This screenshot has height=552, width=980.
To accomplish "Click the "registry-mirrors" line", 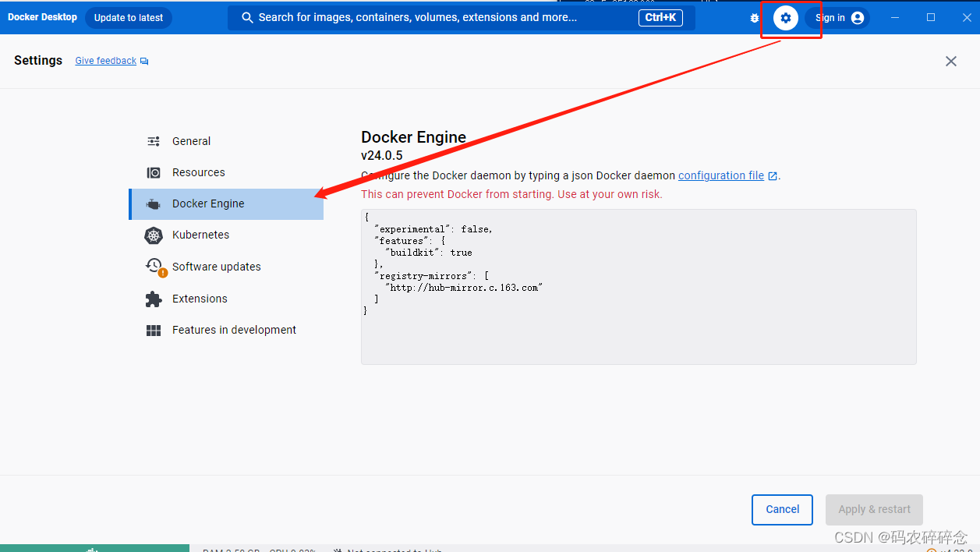I will pos(431,275).
